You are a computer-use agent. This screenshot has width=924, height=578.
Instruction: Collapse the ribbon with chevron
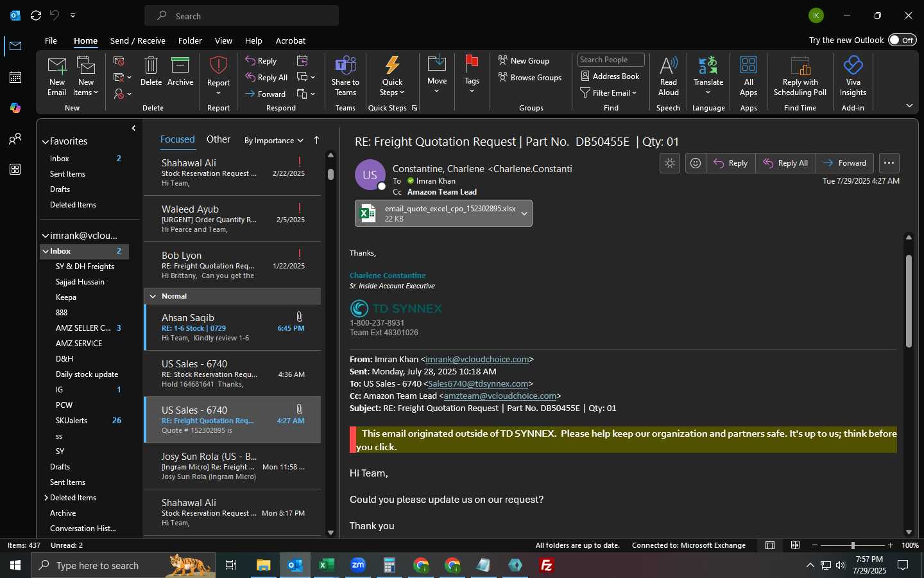pyautogui.click(x=909, y=106)
